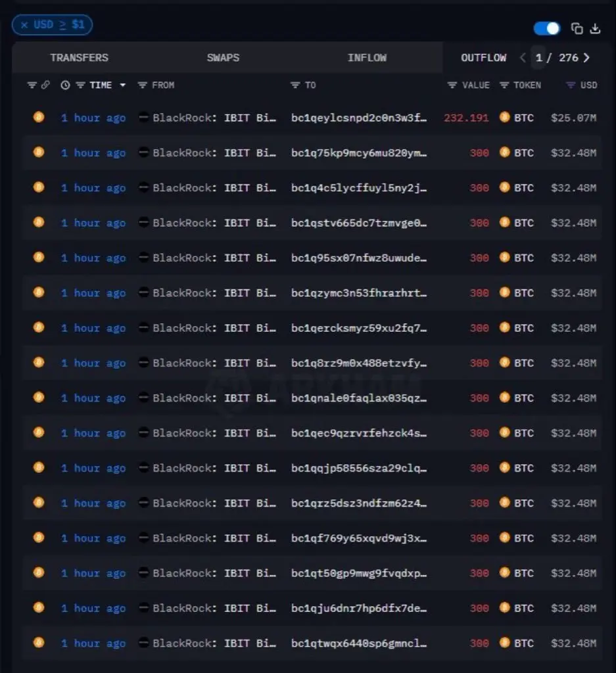Open the TIME column filter
This screenshot has width=616, height=673.
coord(80,85)
